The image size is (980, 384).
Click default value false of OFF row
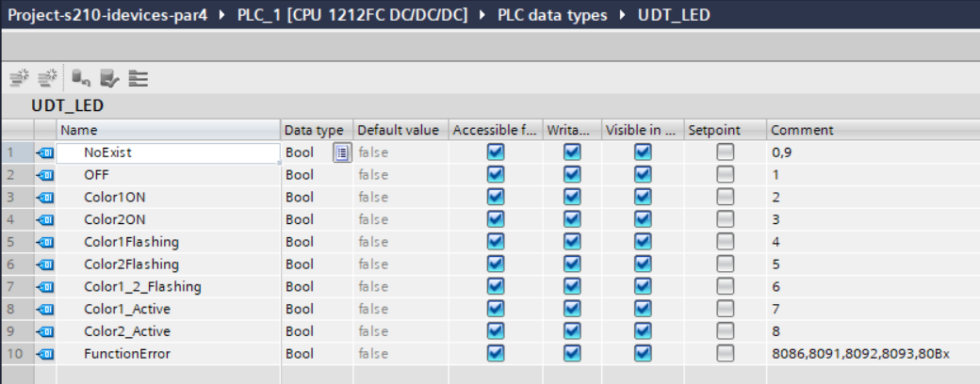373,175
